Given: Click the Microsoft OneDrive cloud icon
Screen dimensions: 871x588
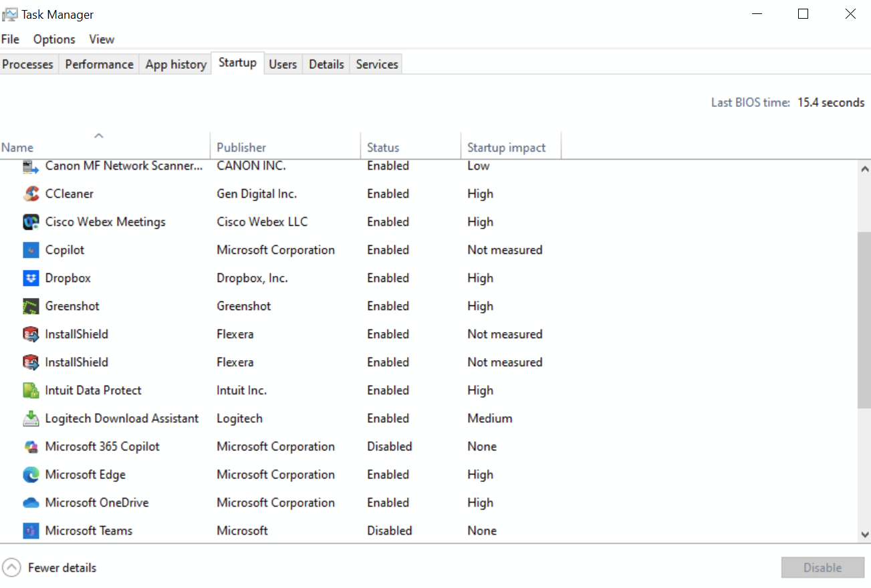Looking at the screenshot, I should [x=31, y=502].
